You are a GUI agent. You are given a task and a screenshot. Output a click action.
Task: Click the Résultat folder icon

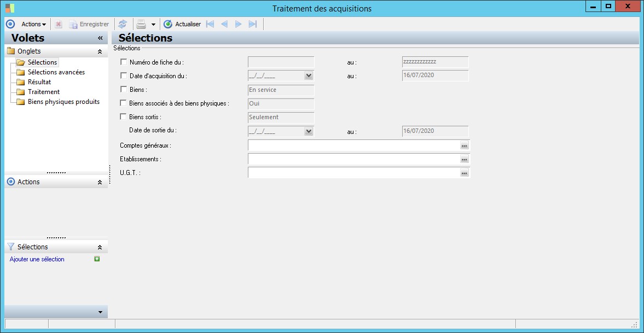point(21,82)
